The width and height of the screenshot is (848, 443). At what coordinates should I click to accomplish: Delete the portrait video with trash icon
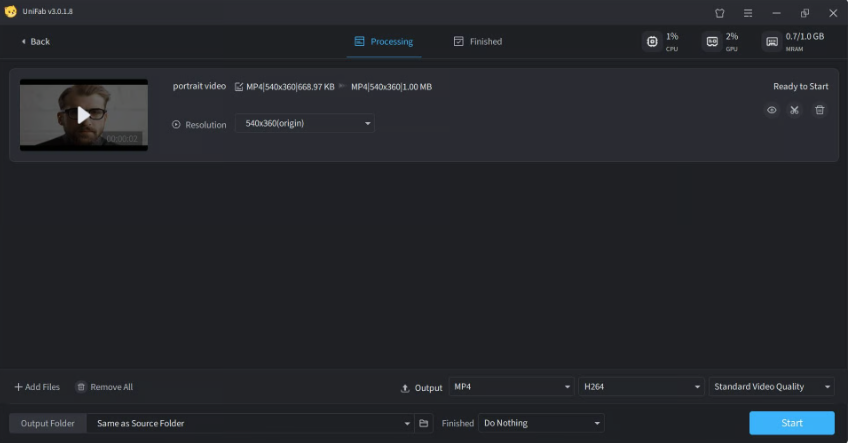pos(820,110)
